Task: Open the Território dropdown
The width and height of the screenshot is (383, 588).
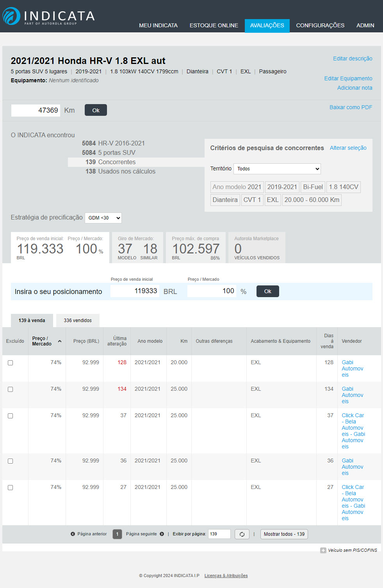Action: (277, 169)
